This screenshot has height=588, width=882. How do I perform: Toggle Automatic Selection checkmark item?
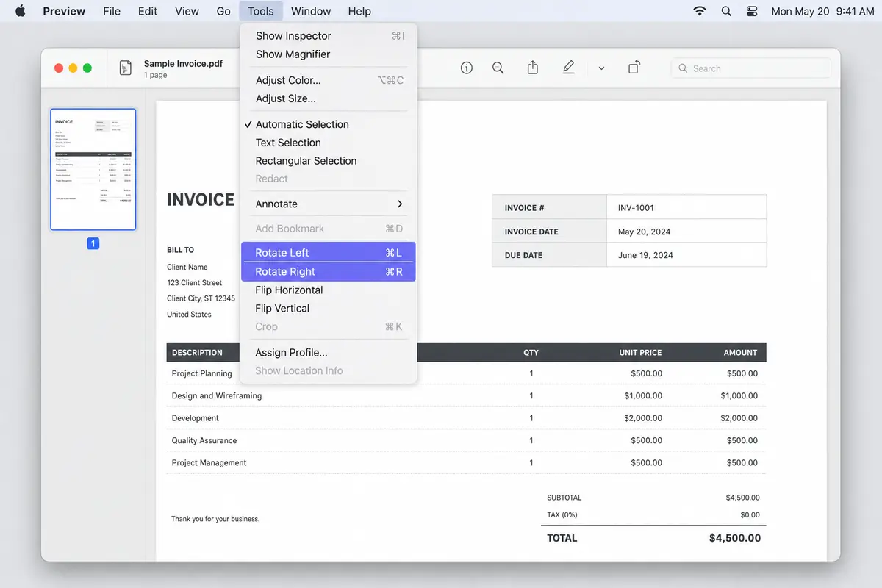[329, 124]
